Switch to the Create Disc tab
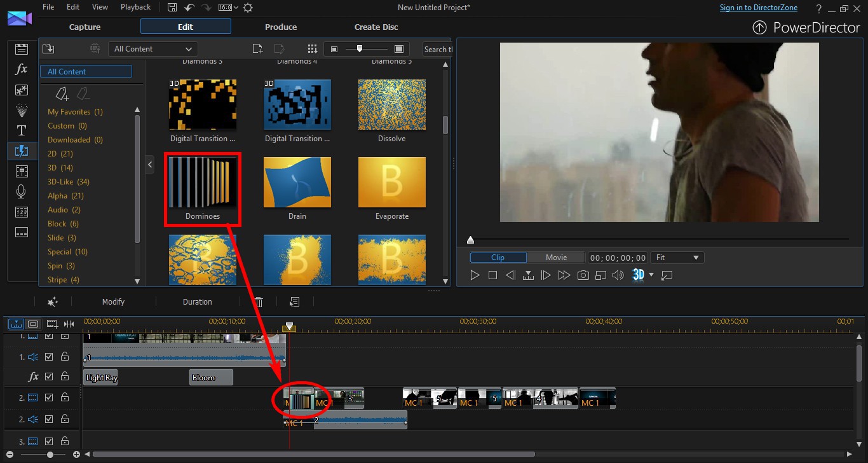 coord(376,27)
